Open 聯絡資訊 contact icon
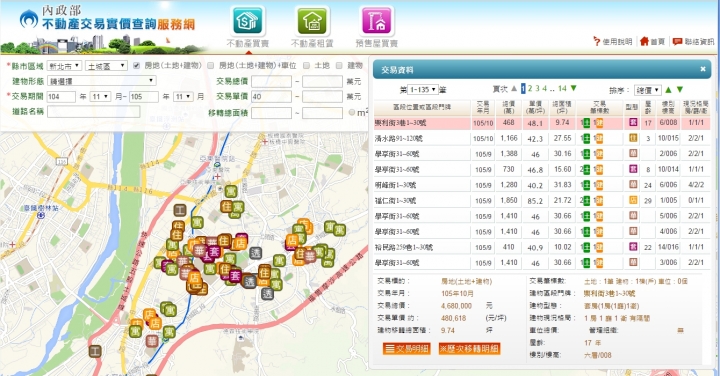720x376 pixels. pos(677,41)
